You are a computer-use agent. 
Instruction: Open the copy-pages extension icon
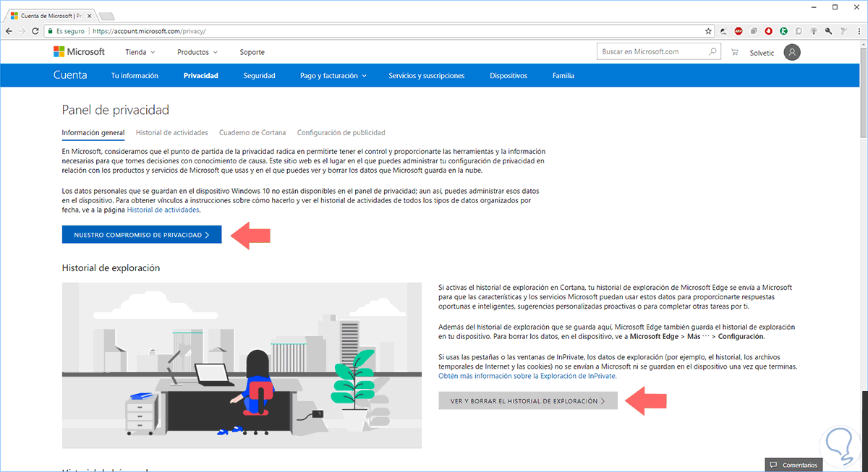[799, 31]
